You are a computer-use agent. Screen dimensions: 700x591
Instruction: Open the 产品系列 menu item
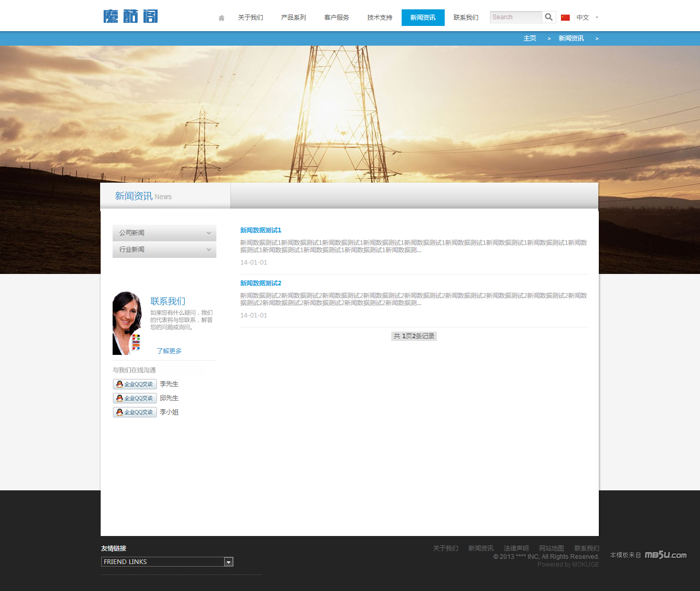click(x=294, y=18)
